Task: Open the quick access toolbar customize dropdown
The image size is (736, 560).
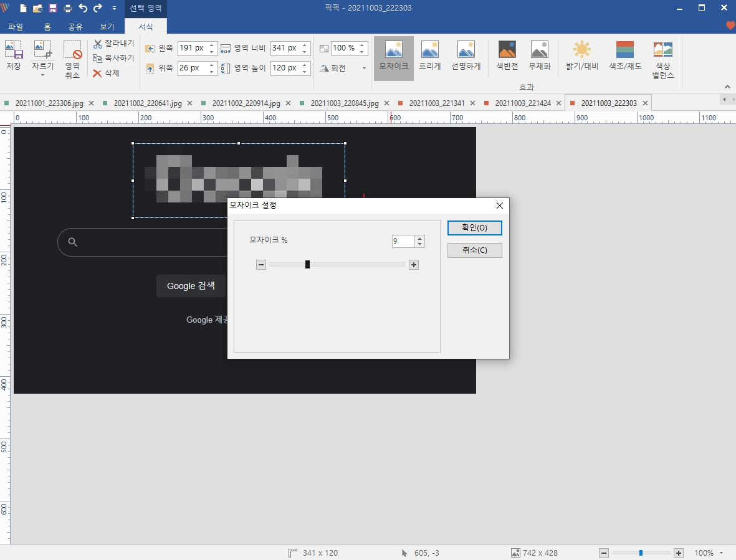Action: 114,8
